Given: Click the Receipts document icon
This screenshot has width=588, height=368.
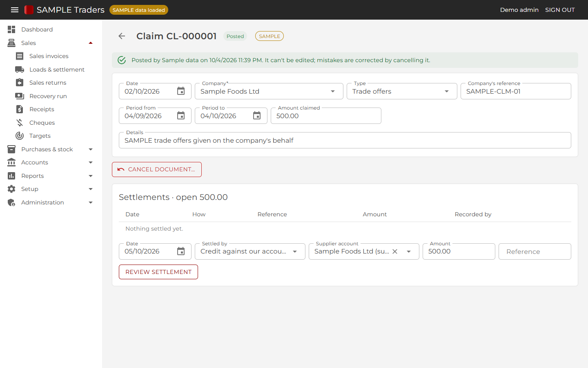Looking at the screenshot, I should tap(20, 109).
